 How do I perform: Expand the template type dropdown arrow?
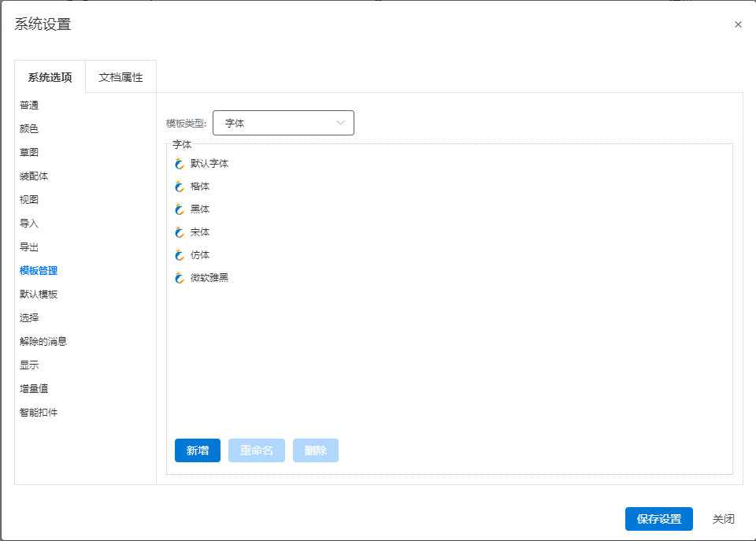pyautogui.click(x=340, y=123)
